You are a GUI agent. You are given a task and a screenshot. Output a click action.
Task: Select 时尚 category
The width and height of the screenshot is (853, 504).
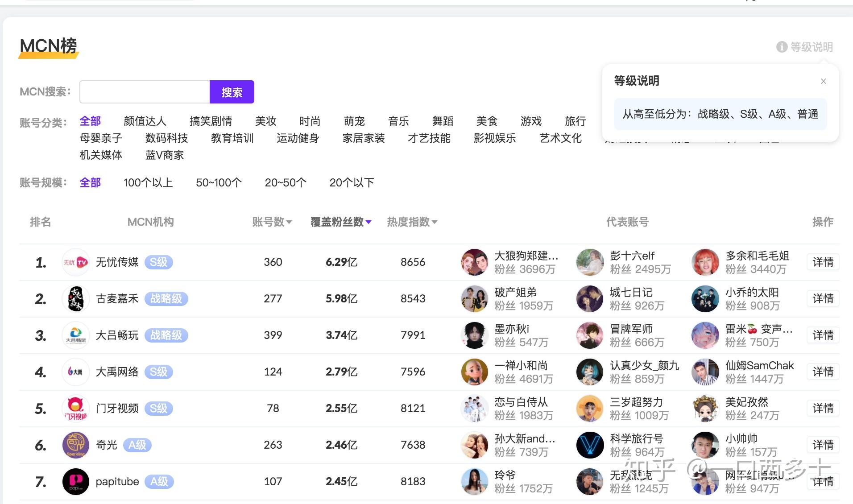pos(310,121)
